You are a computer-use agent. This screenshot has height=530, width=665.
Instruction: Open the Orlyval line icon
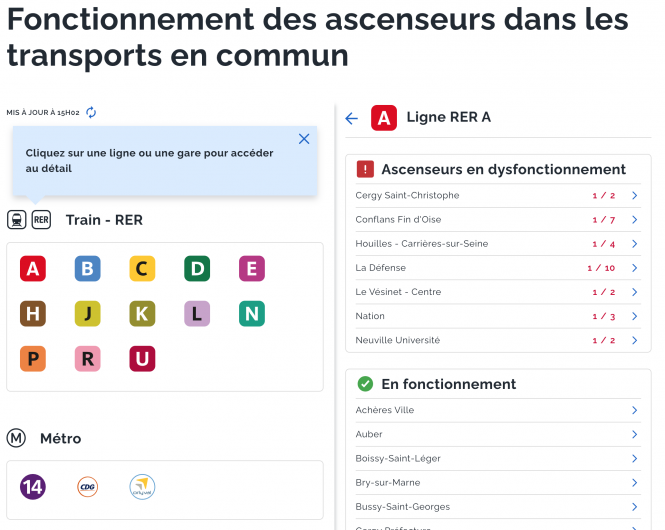pos(142,487)
